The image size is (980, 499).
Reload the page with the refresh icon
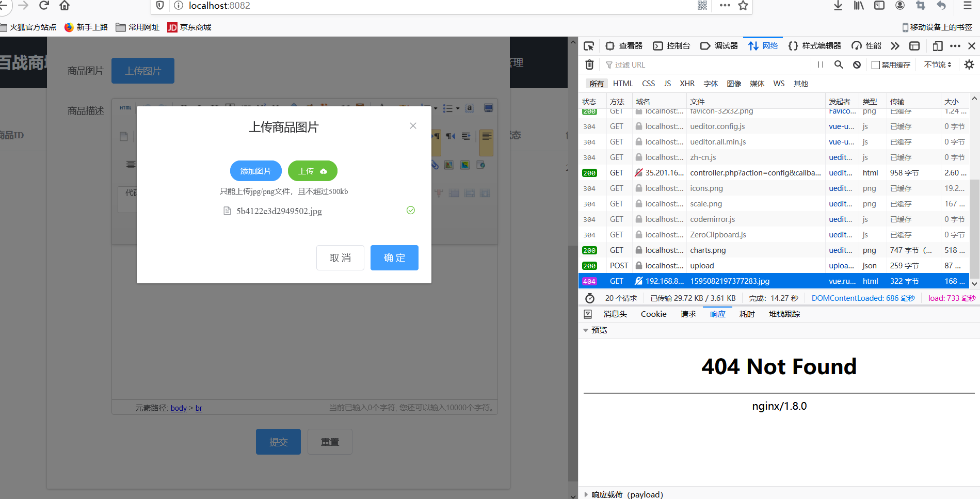pyautogui.click(x=44, y=5)
